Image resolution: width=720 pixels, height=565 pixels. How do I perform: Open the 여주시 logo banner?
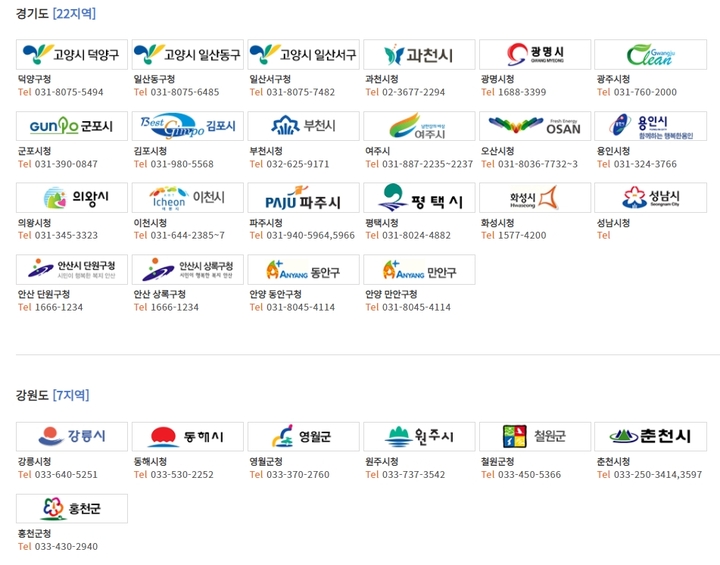point(419,126)
